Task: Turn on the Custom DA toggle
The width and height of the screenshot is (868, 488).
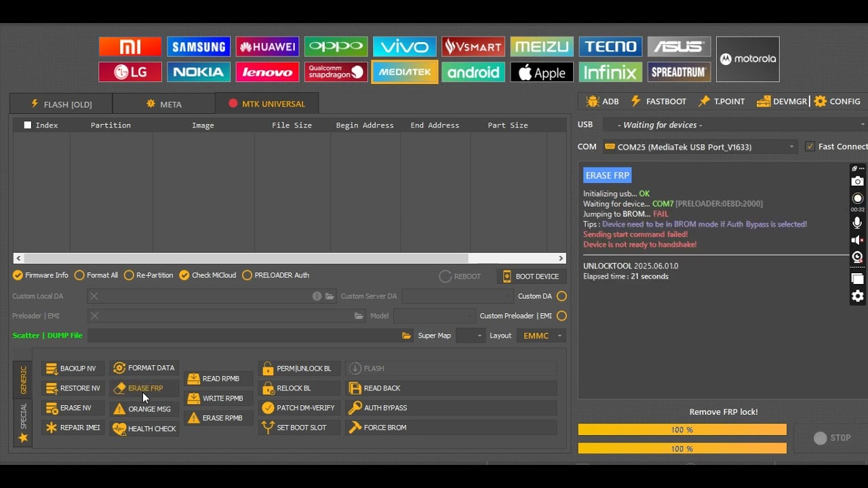Action: 561,296
